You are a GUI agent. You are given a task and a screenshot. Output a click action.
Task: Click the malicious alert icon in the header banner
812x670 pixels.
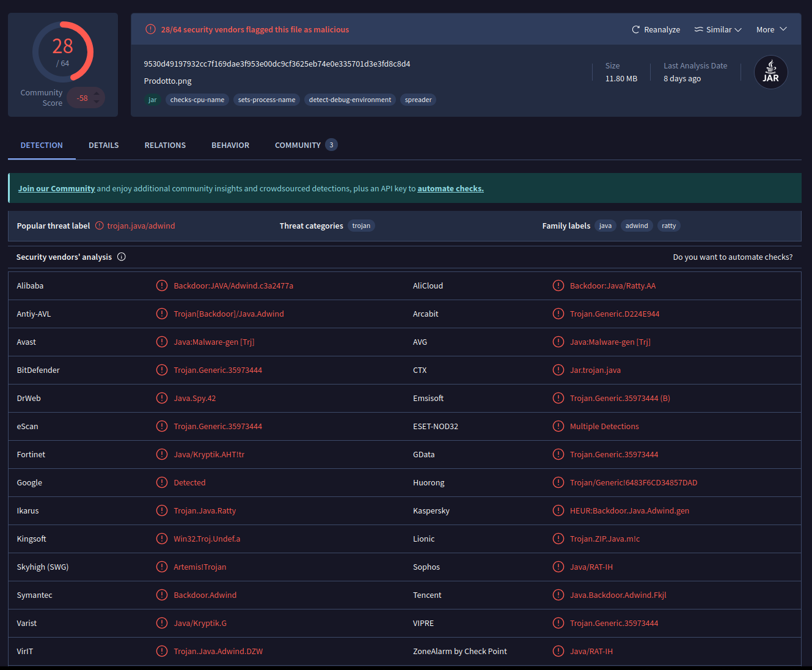(x=150, y=29)
